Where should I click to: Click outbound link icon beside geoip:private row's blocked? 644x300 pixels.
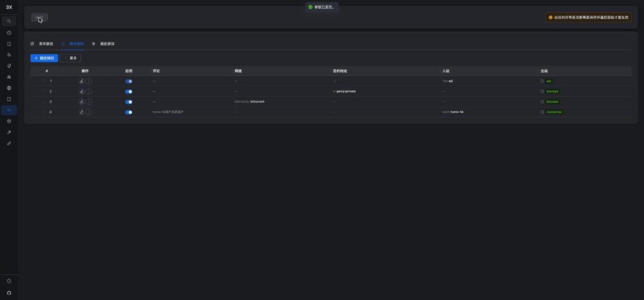pyautogui.click(x=542, y=92)
